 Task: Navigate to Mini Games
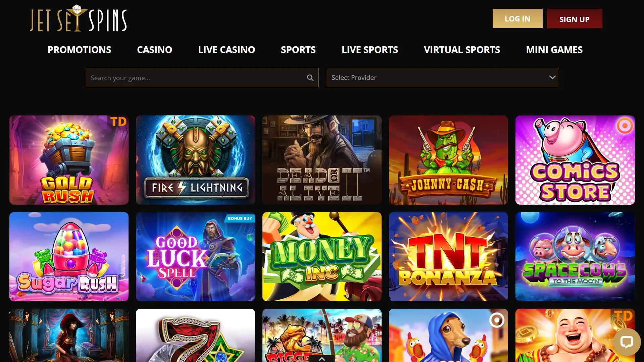pos(554,50)
